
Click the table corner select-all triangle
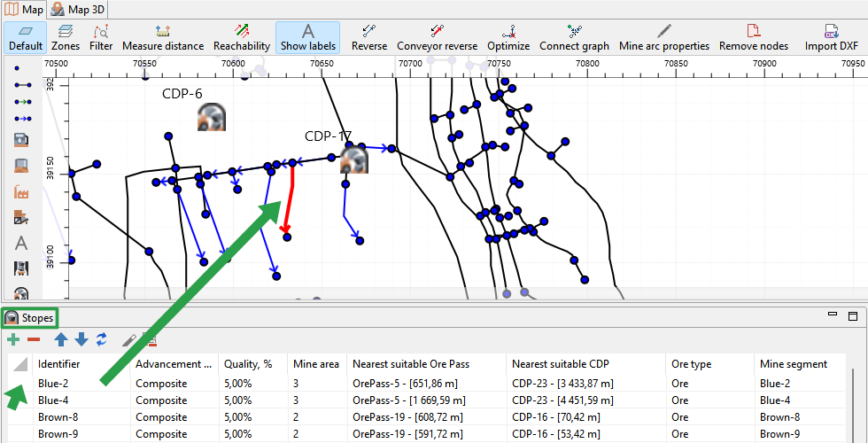(19, 364)
